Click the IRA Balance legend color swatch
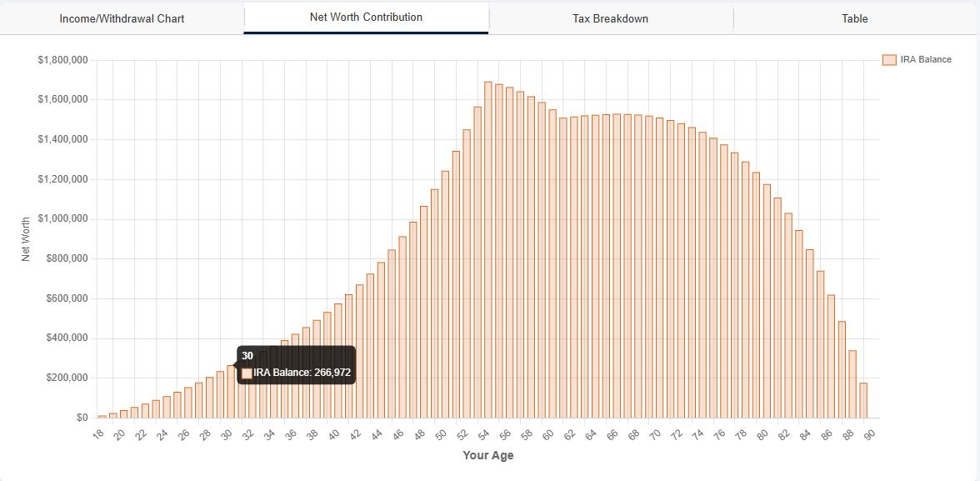This screenshot has height=481, width=980. point(888,59)
